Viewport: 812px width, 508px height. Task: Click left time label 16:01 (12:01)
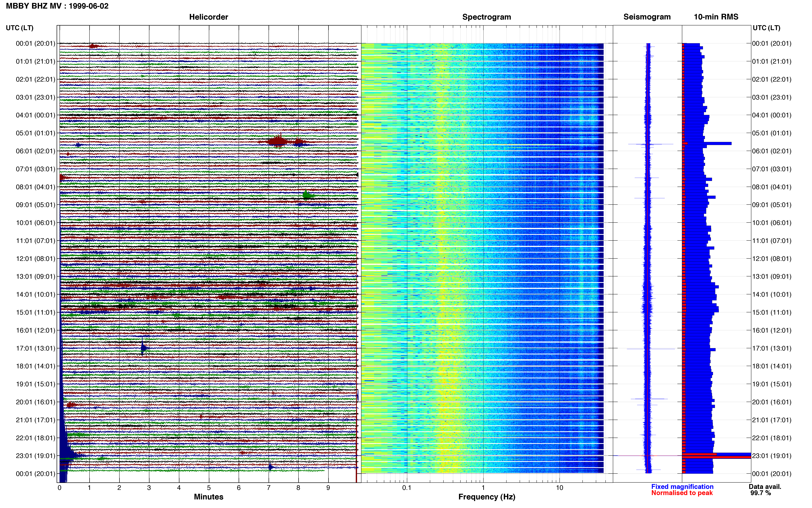click(x=36, y=330)
